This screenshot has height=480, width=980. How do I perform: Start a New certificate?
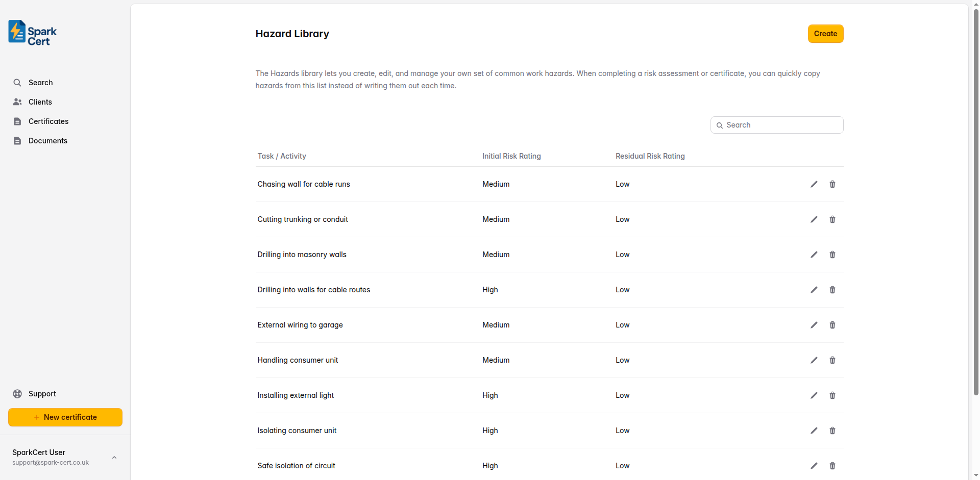[65, 417]
